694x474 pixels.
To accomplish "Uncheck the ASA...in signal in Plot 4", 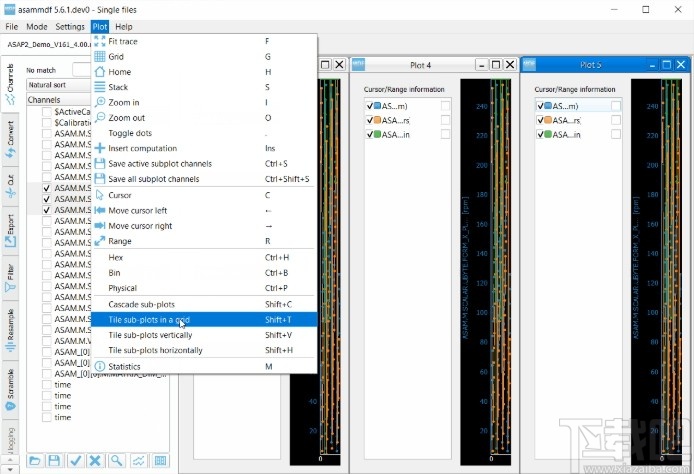I will [x=370, y=134].
